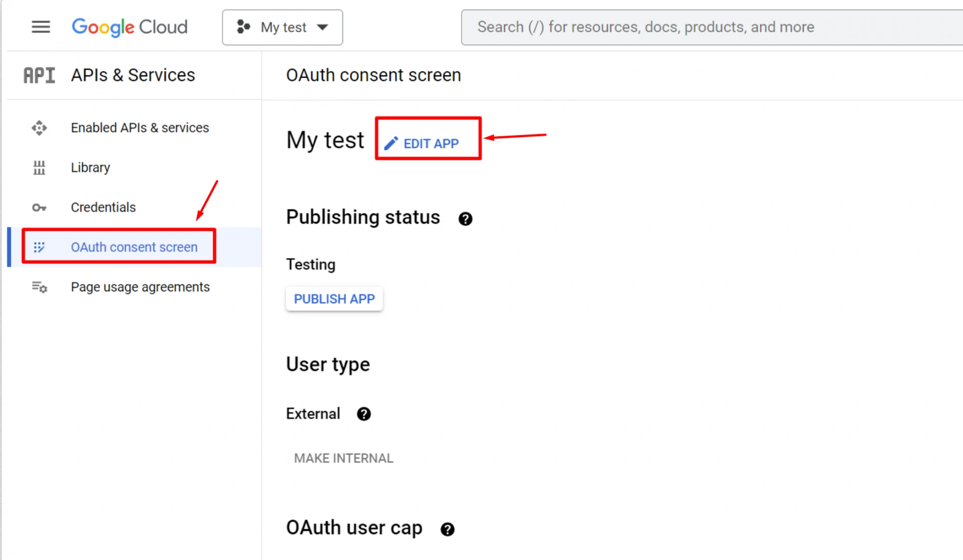
Task: Click the PUBLISH APP button
Action: pyautogui.click(x=334, y=299)
